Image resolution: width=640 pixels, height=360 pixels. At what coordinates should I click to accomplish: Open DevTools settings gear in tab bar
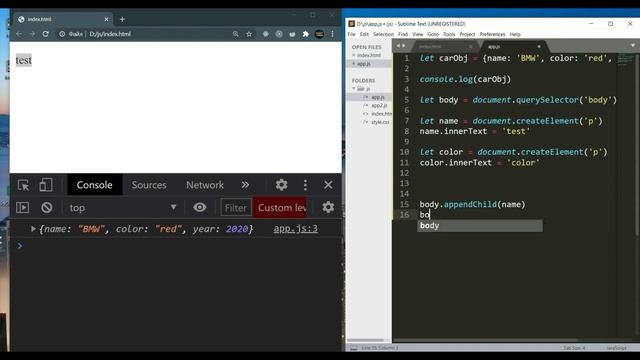(281, 185)
